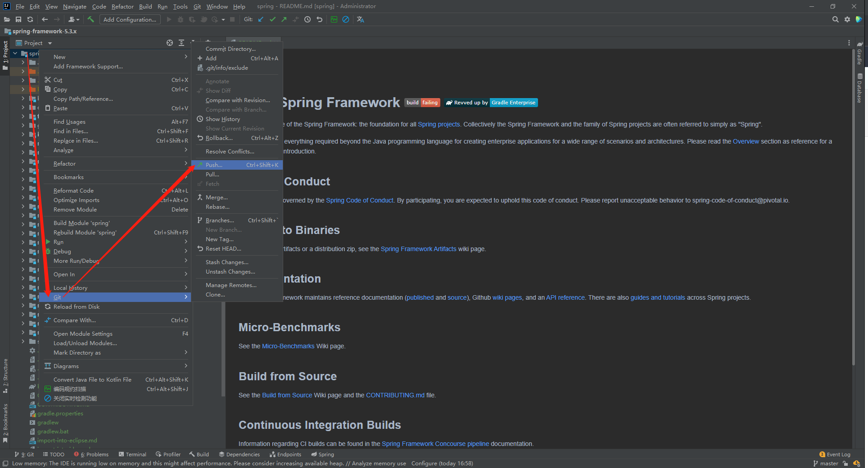Open the Gradle side tool window
Viewport: 868px width, 468px height.
pyautogui.click(x=859, y=53)
